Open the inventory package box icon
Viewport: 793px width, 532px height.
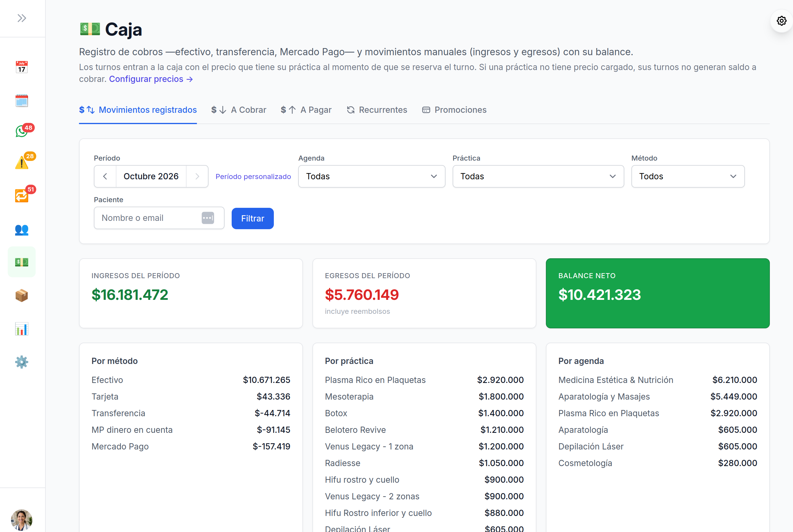22,295
